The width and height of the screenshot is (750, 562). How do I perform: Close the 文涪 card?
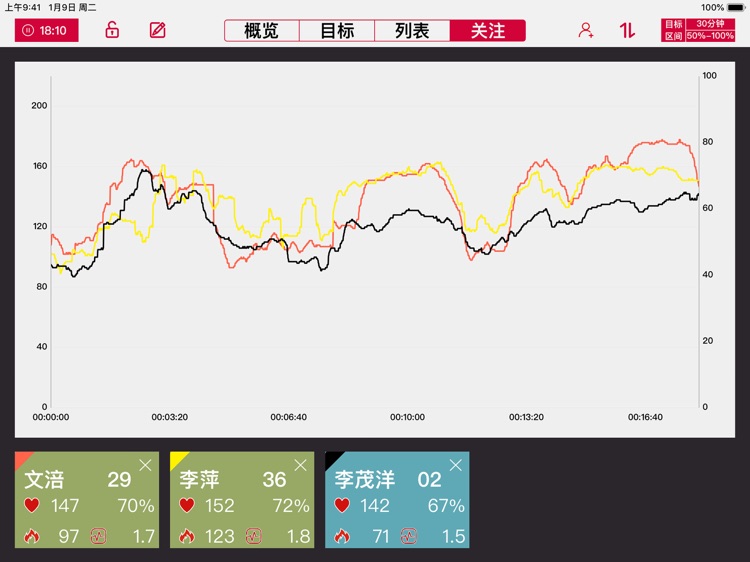click(145, 465)
